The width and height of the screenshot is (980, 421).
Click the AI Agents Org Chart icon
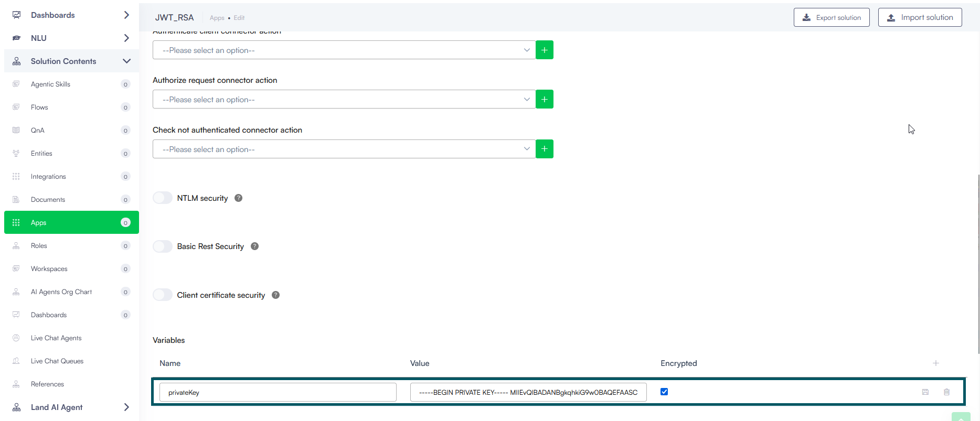pyautogui.click(x=16, y=292)
